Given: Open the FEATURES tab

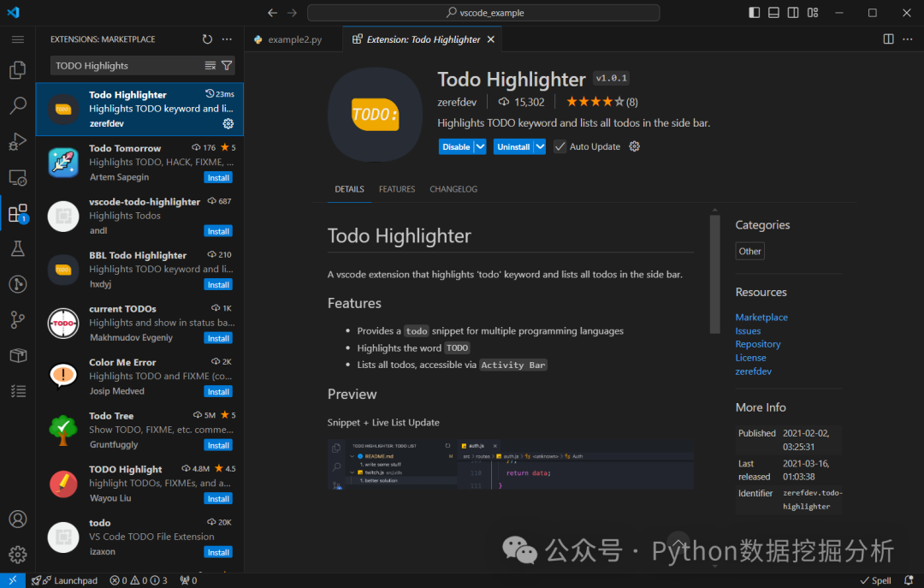Looking at the screenshot, I should point(397,189).
